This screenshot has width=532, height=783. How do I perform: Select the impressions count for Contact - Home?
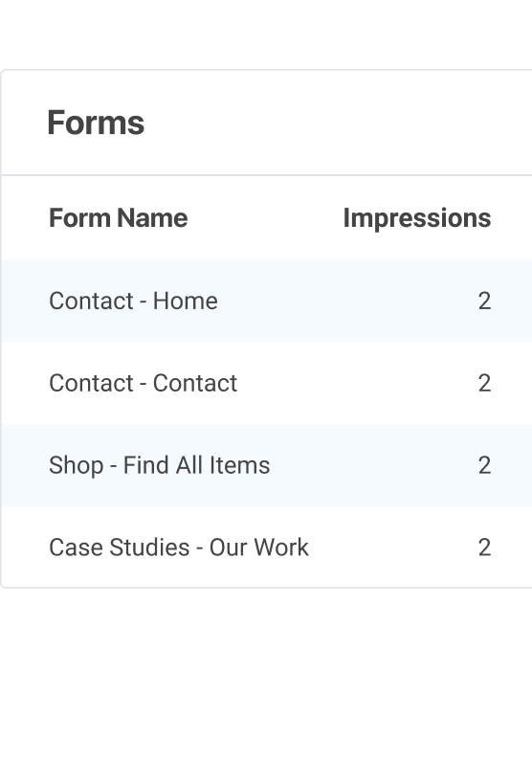pos(484,302)
